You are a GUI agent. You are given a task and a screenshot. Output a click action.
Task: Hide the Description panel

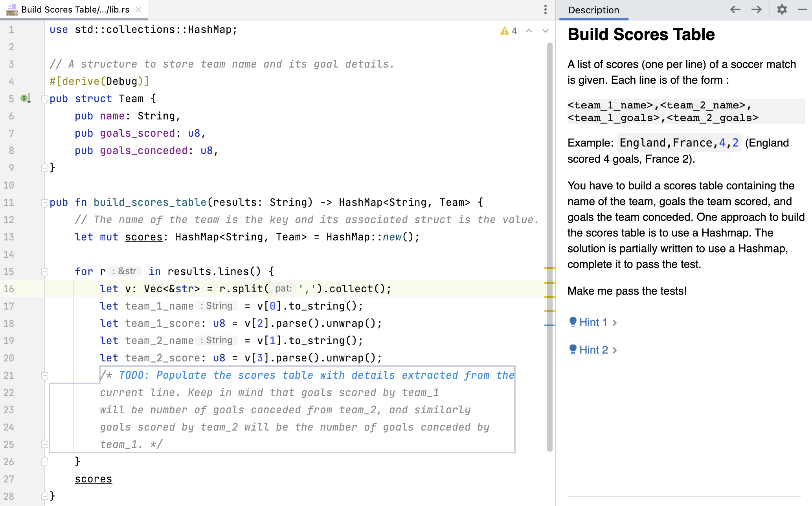click(803, 9)
